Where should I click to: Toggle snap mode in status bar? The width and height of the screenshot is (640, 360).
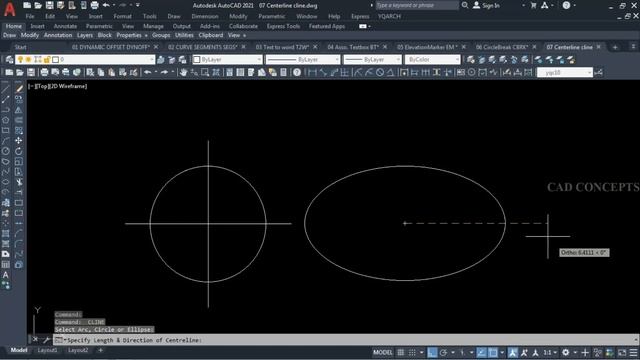(412, 352)
